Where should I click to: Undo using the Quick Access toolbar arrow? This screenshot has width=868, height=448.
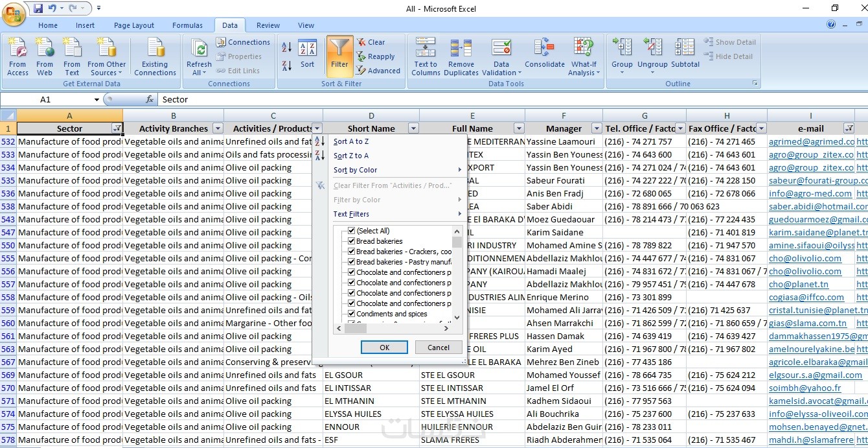click(52, 8)
